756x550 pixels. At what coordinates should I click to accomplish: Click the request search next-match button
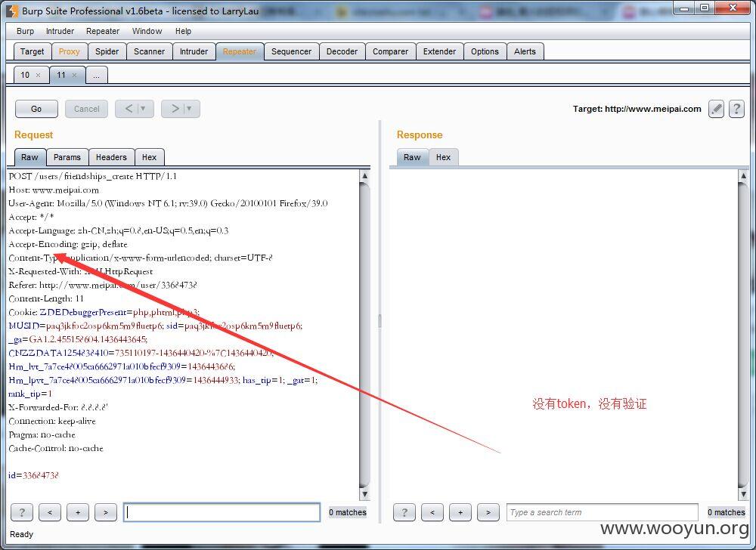[106, 512]
